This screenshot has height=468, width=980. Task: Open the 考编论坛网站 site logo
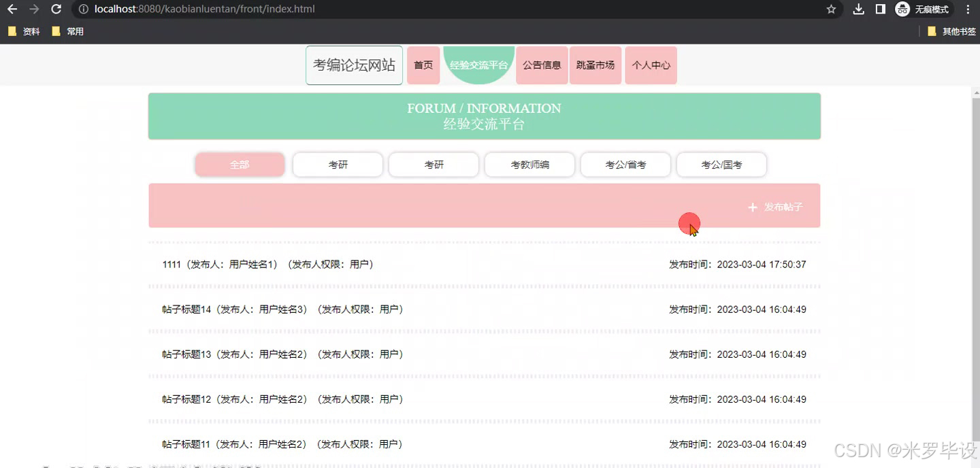point(354,65)
